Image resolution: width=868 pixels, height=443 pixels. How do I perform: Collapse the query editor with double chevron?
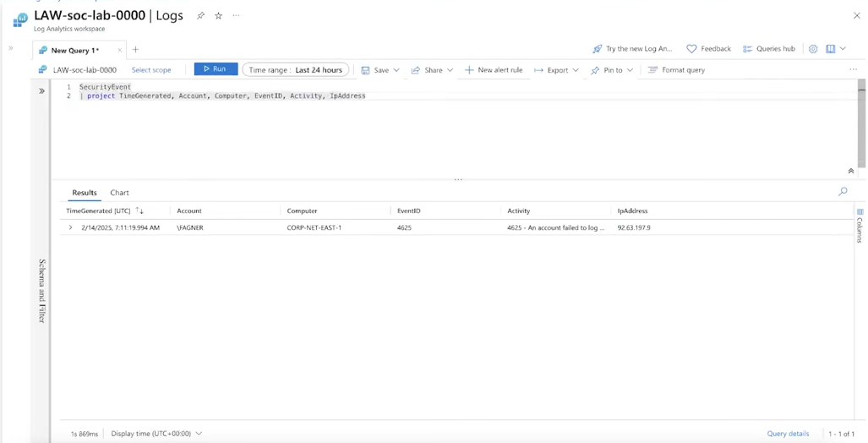[851, 171]
